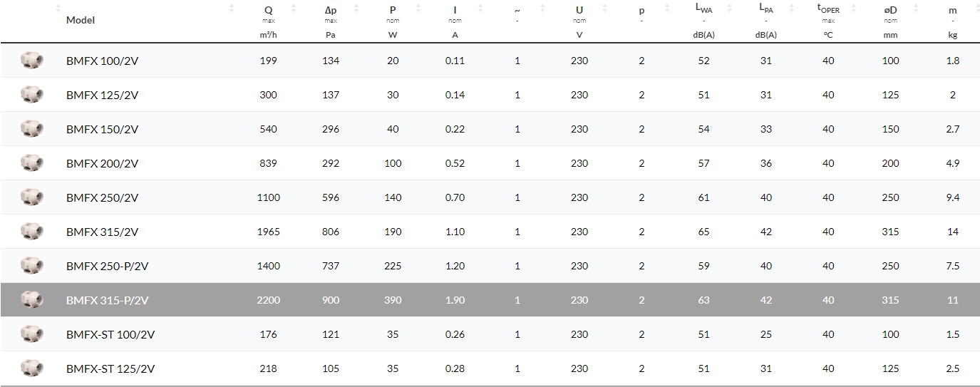980x387 pixels.
Task: Select the BMFX 250/2V model name
Action: [x=102, y=197]
